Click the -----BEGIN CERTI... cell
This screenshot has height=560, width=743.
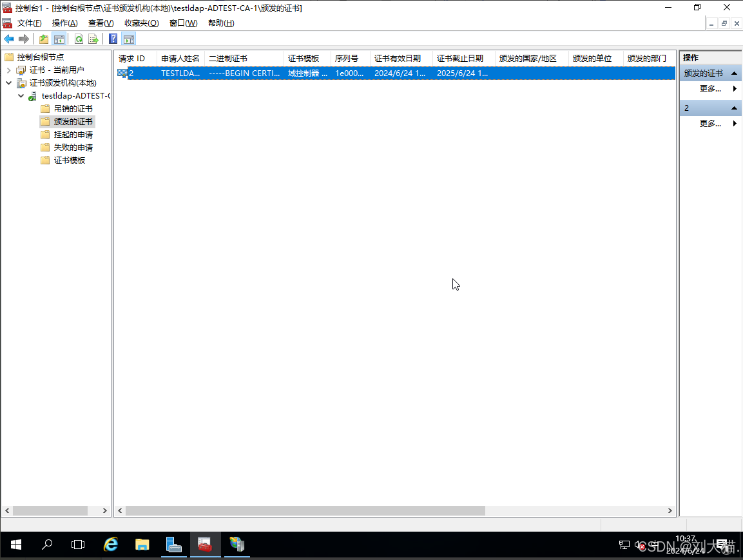(244, 73)
